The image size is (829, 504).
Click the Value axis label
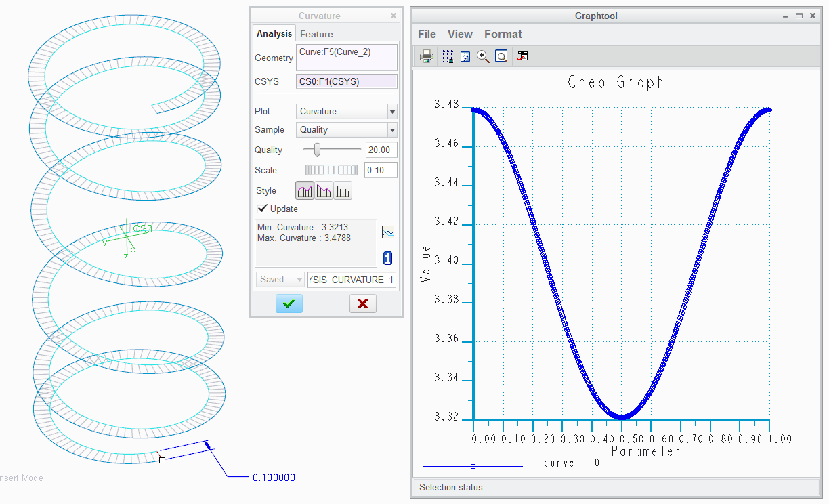[425, 264]
